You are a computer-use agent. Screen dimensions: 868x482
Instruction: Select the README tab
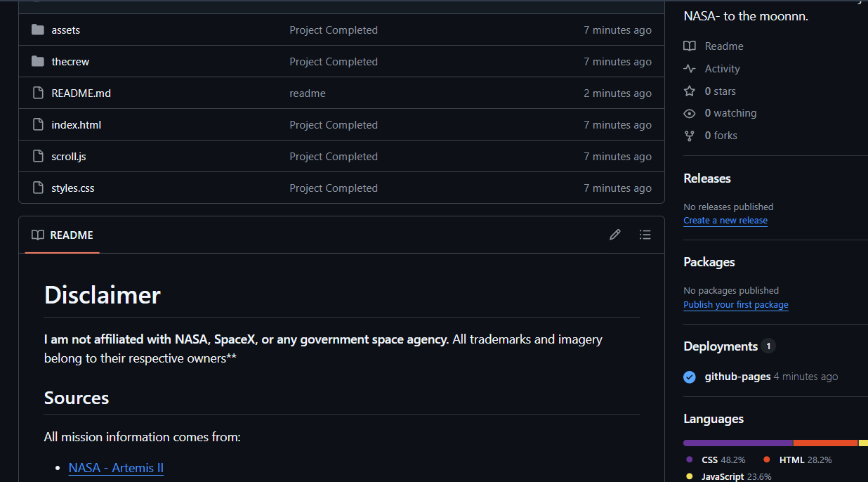(63, 235)
